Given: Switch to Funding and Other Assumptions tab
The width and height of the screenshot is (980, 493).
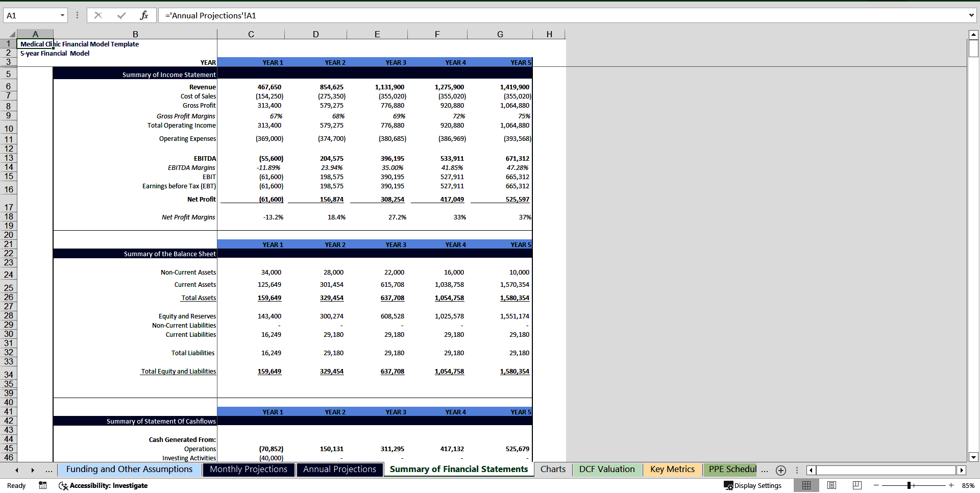Looking at the screenshot, I should (129, 470).
